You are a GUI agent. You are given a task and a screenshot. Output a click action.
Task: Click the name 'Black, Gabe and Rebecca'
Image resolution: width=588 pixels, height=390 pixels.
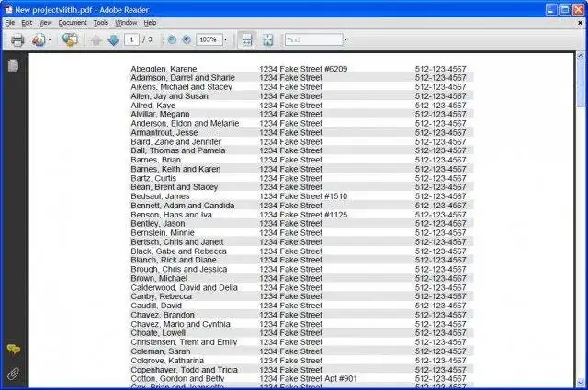click(x=179, y=251)
